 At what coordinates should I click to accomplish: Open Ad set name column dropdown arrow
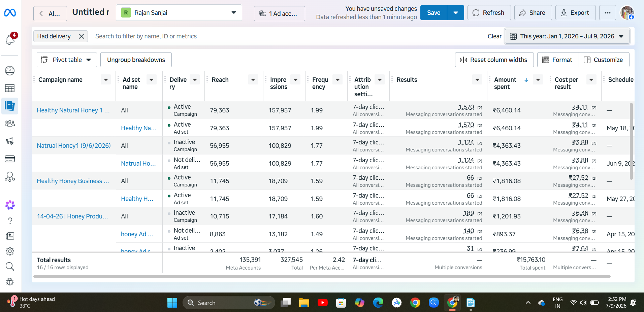click(x=152, y=80)
